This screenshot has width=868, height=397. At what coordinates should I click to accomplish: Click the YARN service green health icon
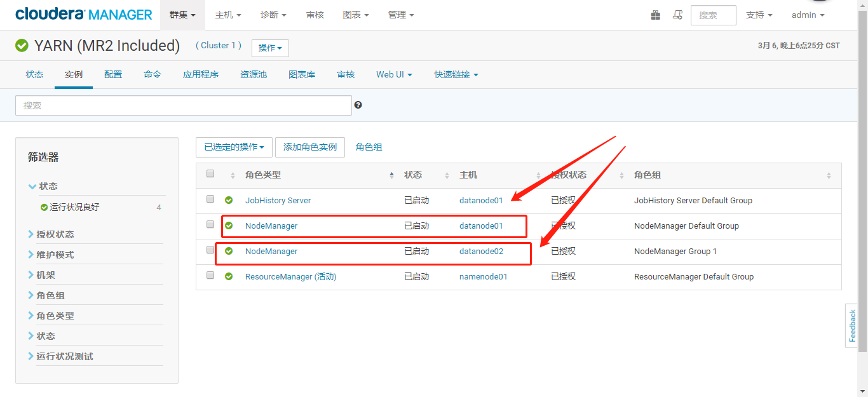[x=22, y=46]
